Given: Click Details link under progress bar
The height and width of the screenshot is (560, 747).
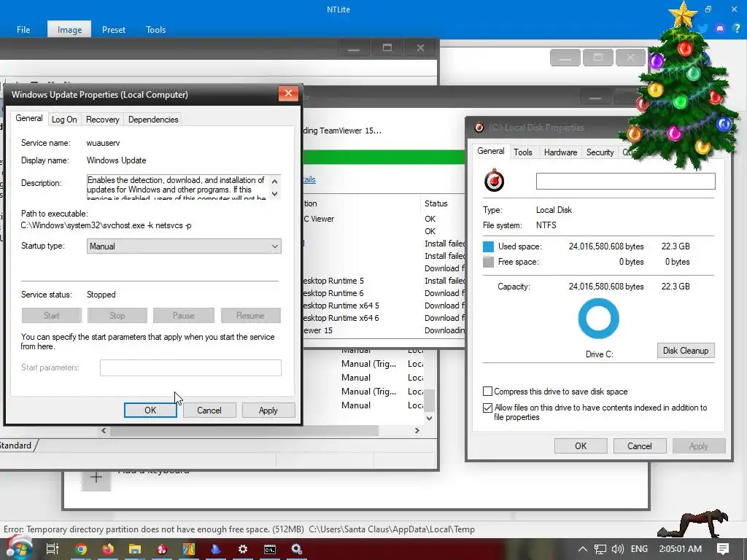Looking at the screenshot, I should pos(309,179).
